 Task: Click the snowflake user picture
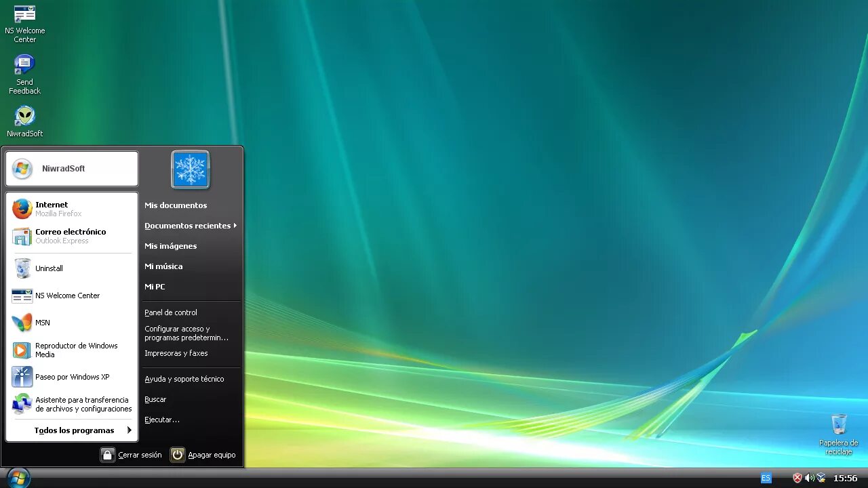click(191, 169)
